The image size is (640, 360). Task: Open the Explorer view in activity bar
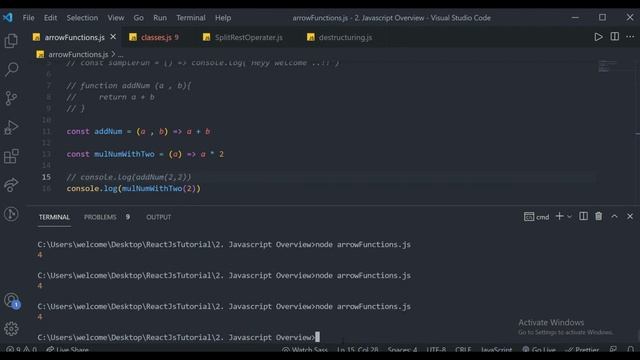[11, 41]
